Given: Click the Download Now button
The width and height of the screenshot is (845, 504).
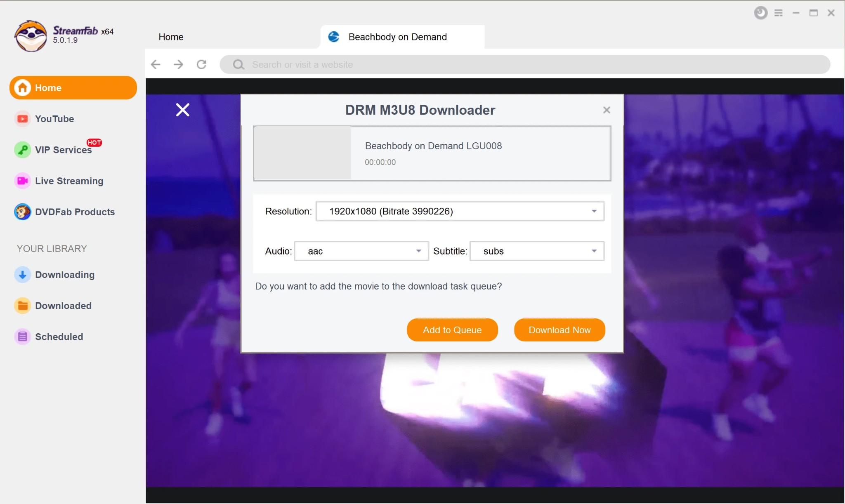Looking at the screenshot, I should (x=559, y=330).
